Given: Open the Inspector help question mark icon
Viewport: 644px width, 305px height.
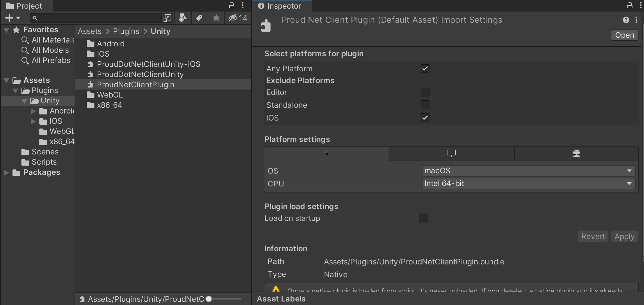Looking at the screenshot, I should [626, 20].
